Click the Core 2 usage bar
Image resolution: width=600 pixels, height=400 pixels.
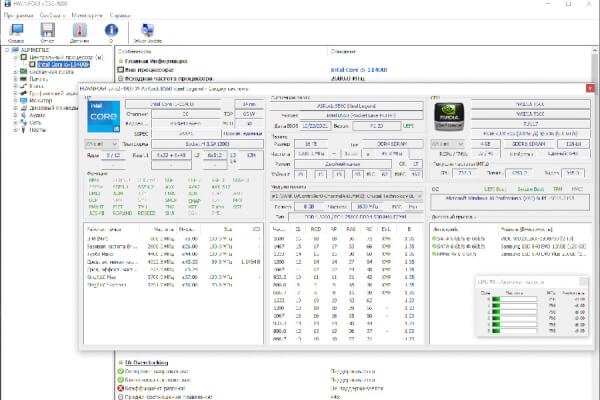tap(514, 312)
